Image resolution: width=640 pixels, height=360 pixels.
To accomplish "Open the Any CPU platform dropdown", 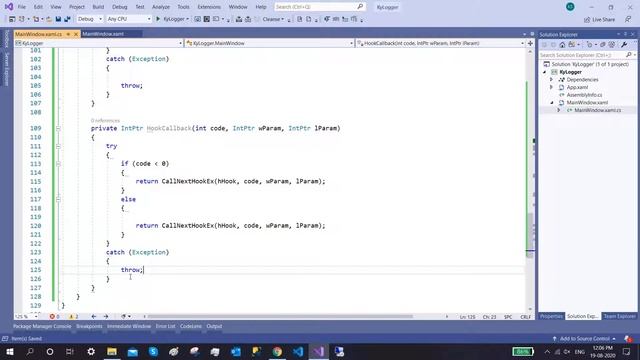I will (129, 19).
